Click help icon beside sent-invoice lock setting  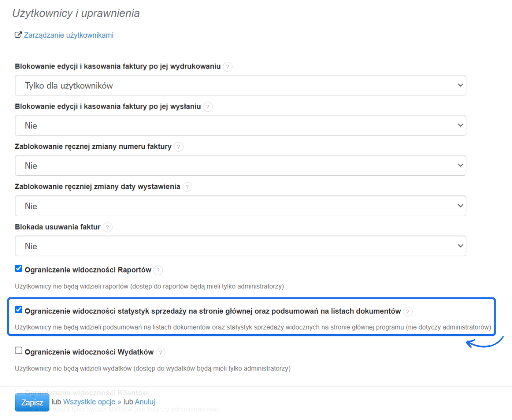point(208,107)
